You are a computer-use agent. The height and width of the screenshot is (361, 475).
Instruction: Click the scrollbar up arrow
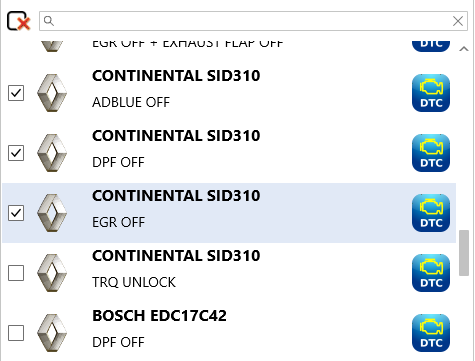pyautogui.click(x=464, y=49)
